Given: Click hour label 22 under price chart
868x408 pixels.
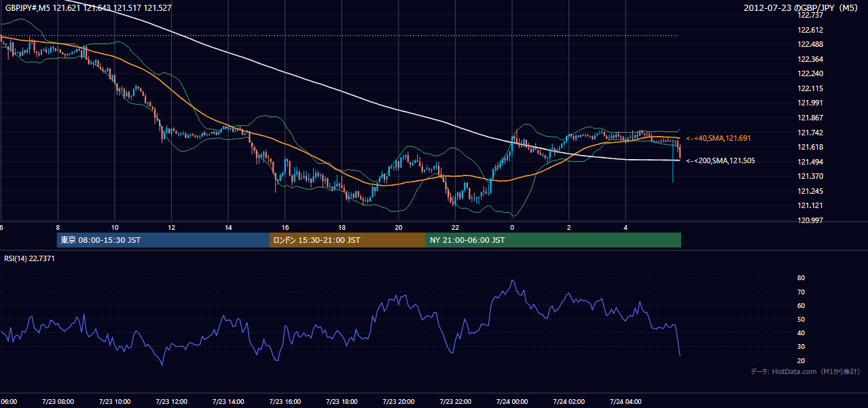Looking at the screenshot, I should click(456, 228).
